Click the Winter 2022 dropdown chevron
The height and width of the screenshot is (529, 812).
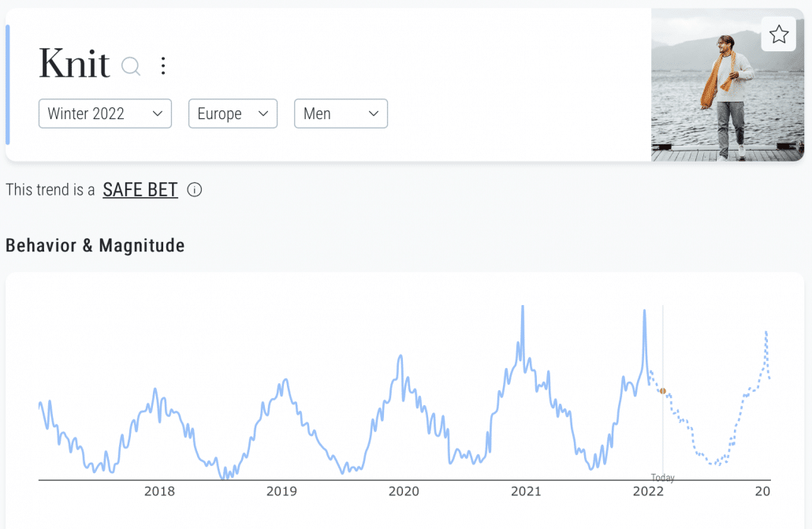[158, 114]
